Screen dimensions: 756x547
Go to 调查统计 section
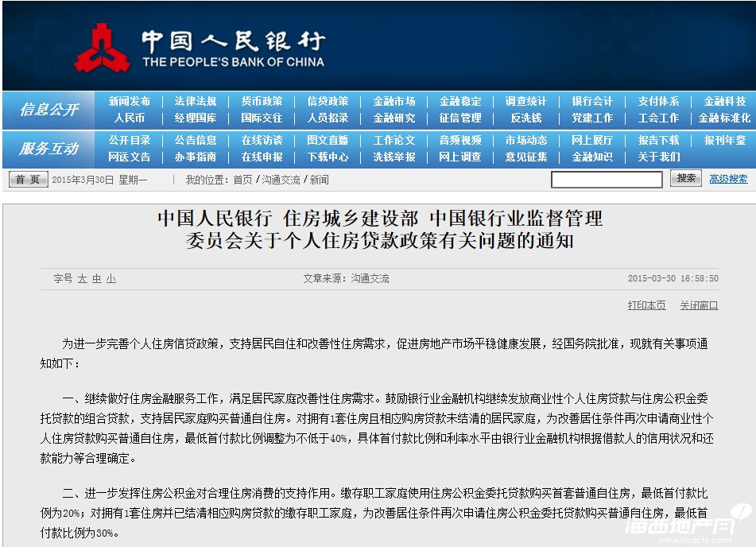tap(526, 101)
